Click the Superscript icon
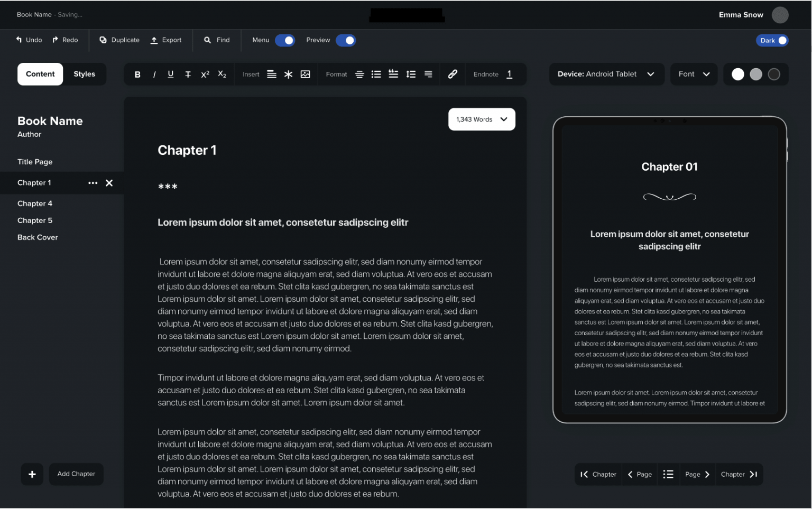The width and height of the screenshot is (812, 509). tap(205, 74)
